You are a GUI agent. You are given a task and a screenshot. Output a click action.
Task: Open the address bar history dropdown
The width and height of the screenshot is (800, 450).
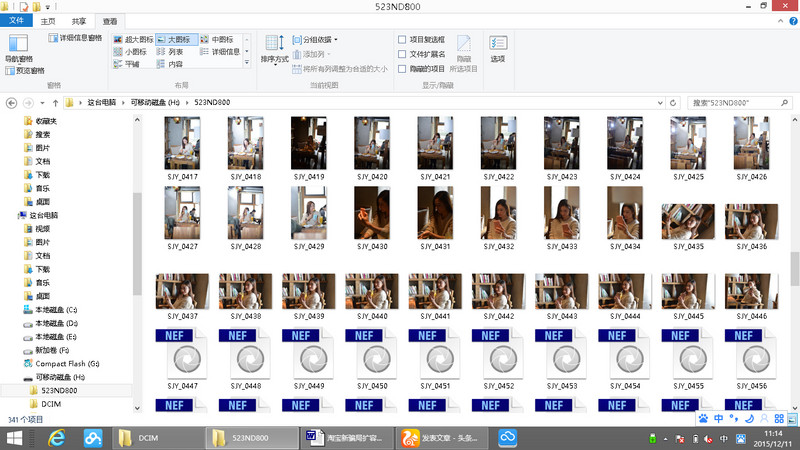(660, 103)
